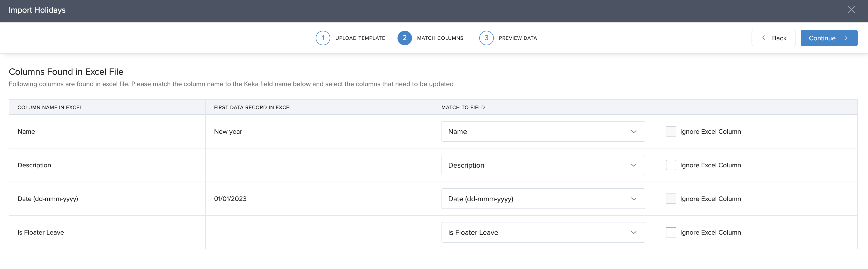The height and width of the screenshot is (269, 868).
Task: Tick Ignore Excel Column for Name row
Action: [x=671, y=132]
